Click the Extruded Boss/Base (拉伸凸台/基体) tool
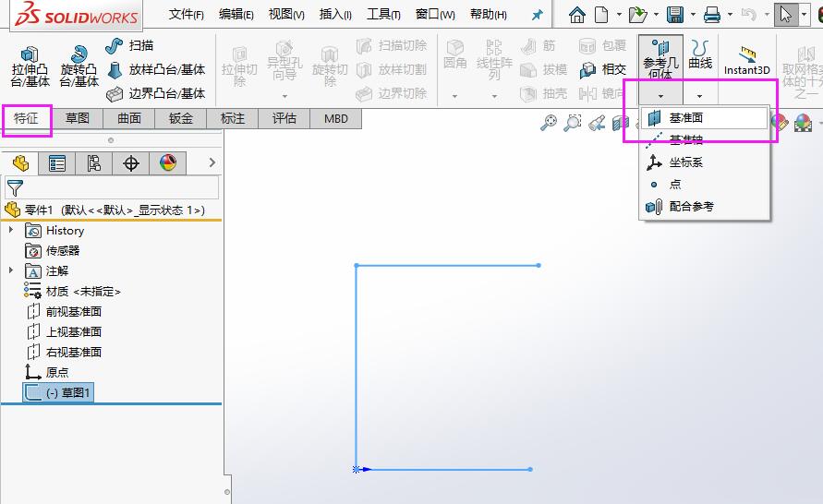823x504 pixels. [30, 66]
